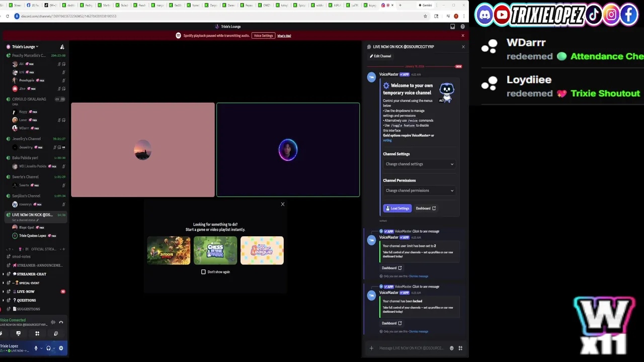Click the What's this? link in banner
This screenshot has width=644, height=362.
284,36
